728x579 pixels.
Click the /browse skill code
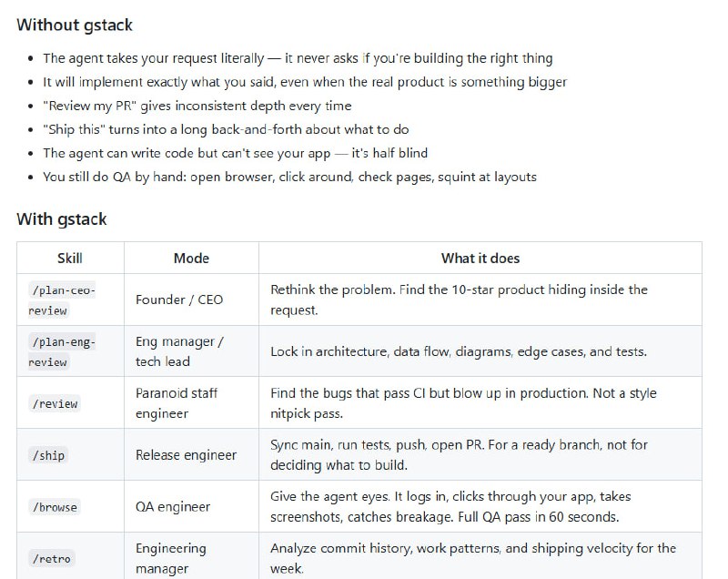pos(55,507)
